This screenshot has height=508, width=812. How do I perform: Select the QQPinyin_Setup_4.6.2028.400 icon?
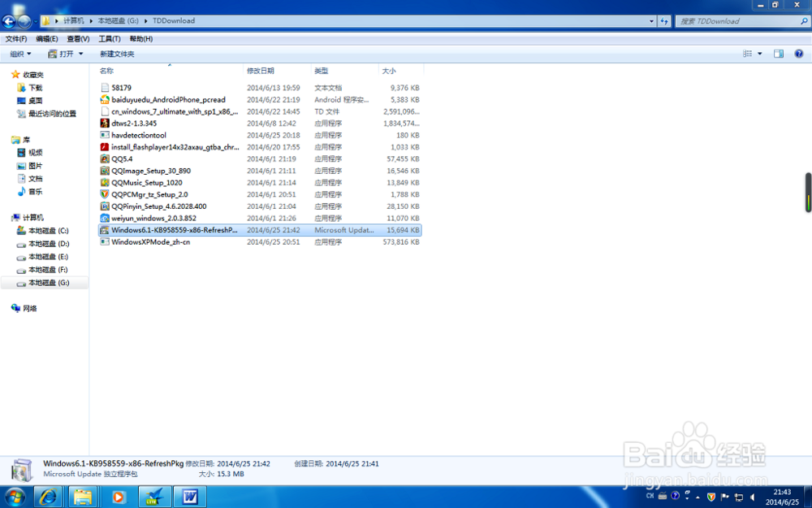tap(105, 206)
